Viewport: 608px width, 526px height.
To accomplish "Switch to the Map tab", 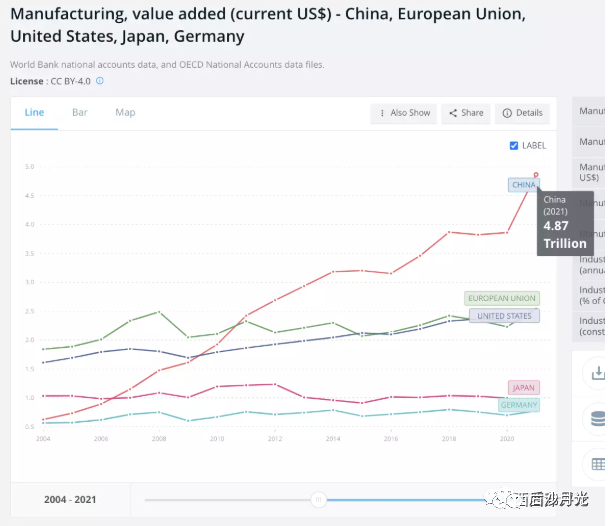I will click(125, 113).
